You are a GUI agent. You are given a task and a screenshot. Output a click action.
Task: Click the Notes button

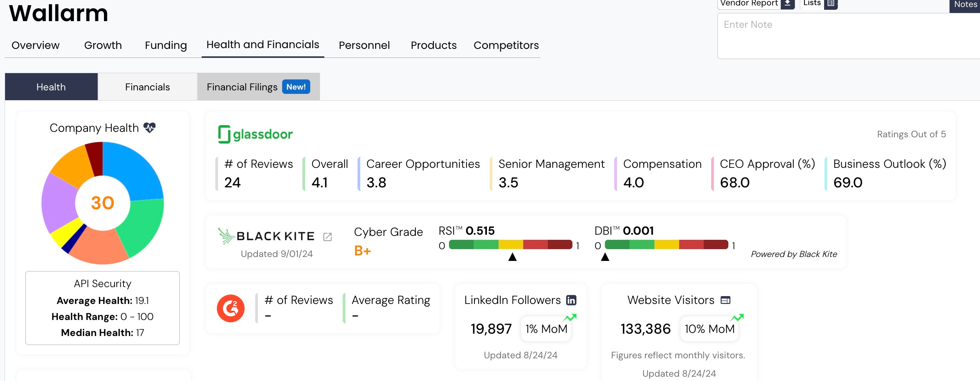965,5
